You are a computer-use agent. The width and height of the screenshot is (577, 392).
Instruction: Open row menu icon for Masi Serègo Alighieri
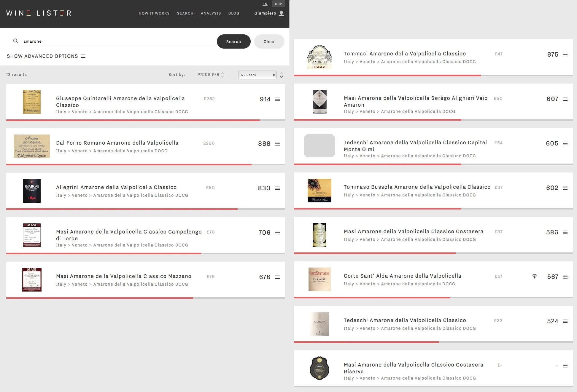click(x=565, y=99)
